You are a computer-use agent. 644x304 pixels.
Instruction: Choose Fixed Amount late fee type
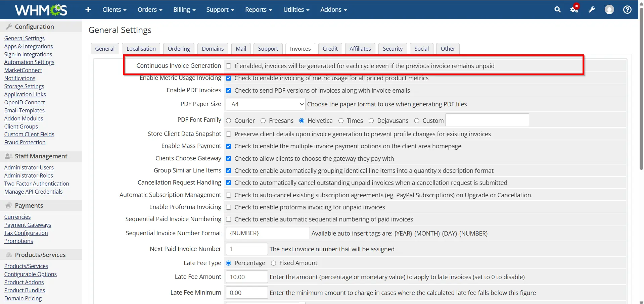[x=274, y=263]
